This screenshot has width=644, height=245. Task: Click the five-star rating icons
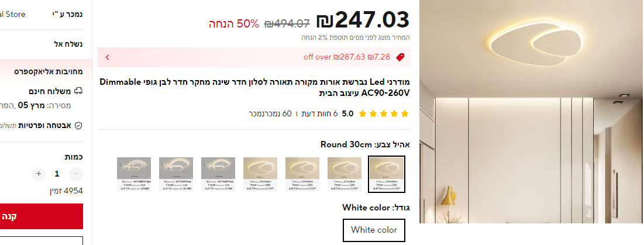tap(384, 113)
